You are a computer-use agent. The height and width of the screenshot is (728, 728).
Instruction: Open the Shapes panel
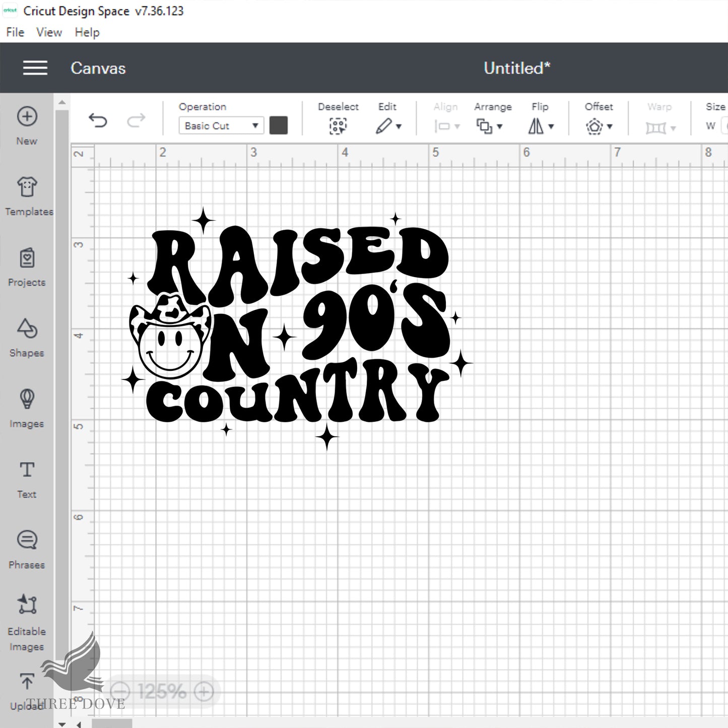coord(27,338)
